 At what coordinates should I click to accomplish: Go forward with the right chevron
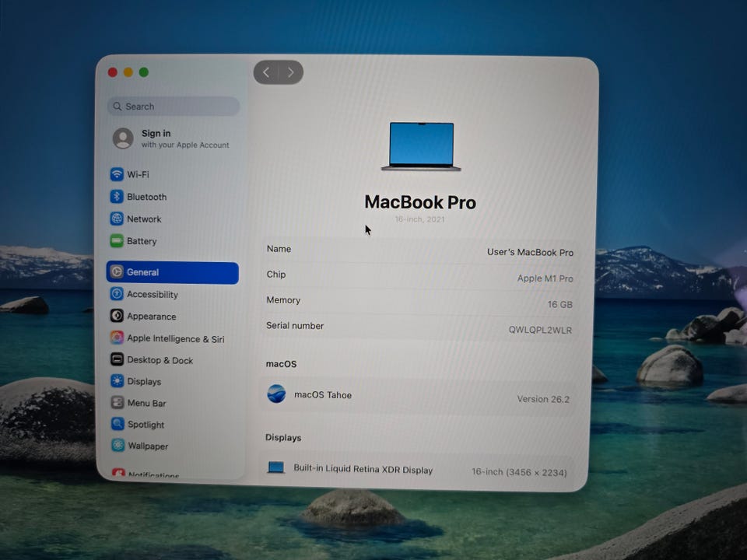[x=290, y=72]
